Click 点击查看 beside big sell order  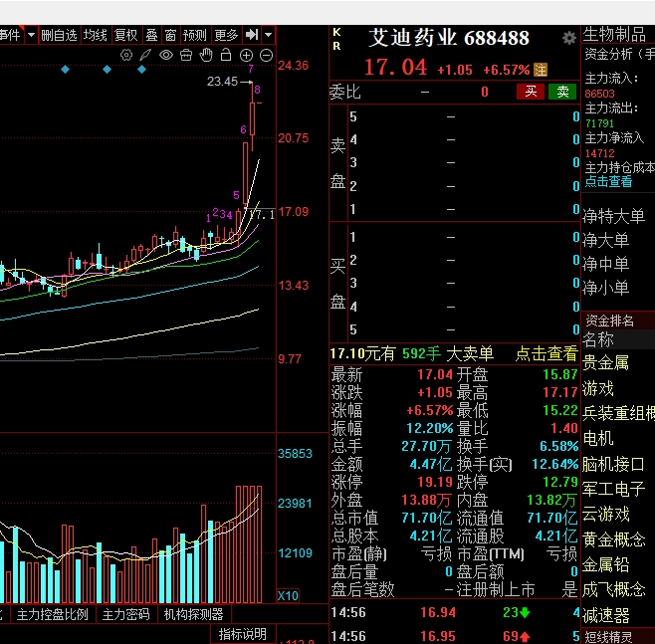pyautogui.click(x=546, y=353)
